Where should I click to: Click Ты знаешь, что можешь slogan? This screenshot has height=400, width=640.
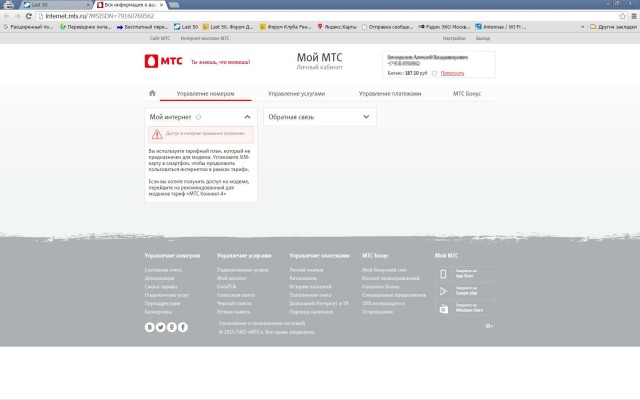coord(220,62)
